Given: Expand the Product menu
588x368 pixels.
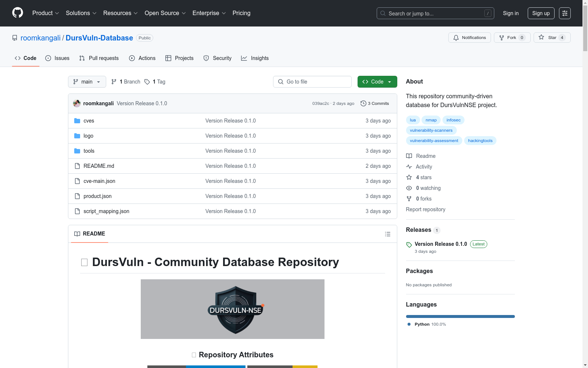Looking at the screenshot, I should [x=46, y=13].
